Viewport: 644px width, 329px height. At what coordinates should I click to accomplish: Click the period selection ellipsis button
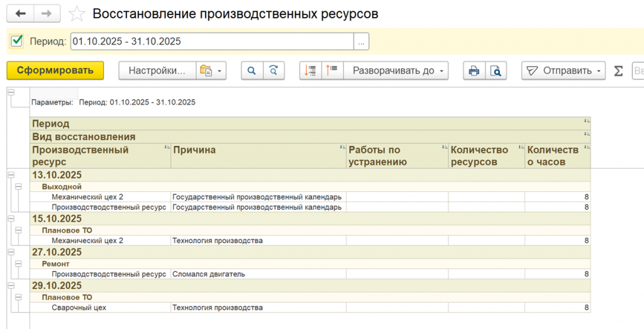361,42
